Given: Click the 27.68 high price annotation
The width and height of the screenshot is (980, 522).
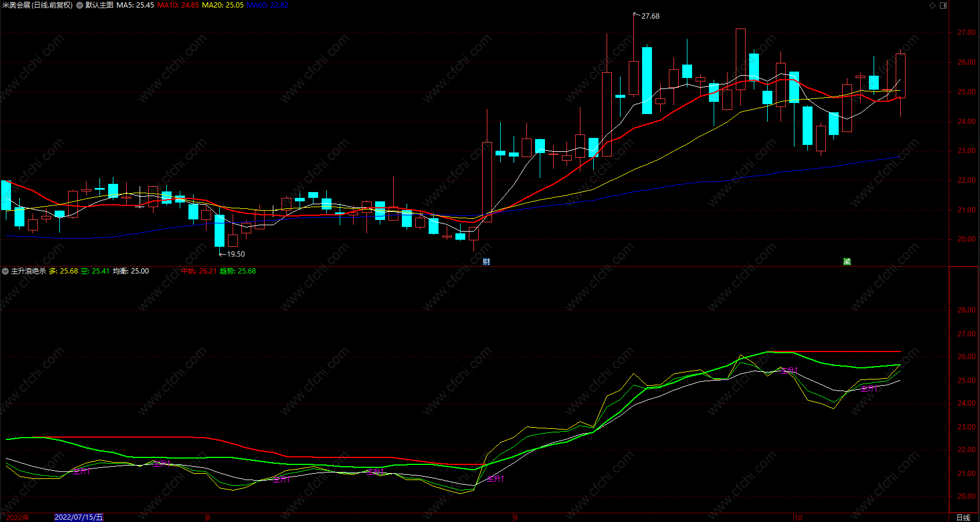Looking at the screenshot, I should pyautogui.click(x=650, y=16).
